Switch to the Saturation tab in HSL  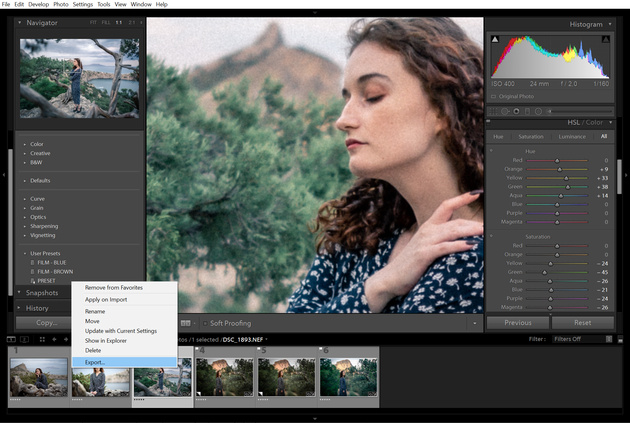click(532, 136)
